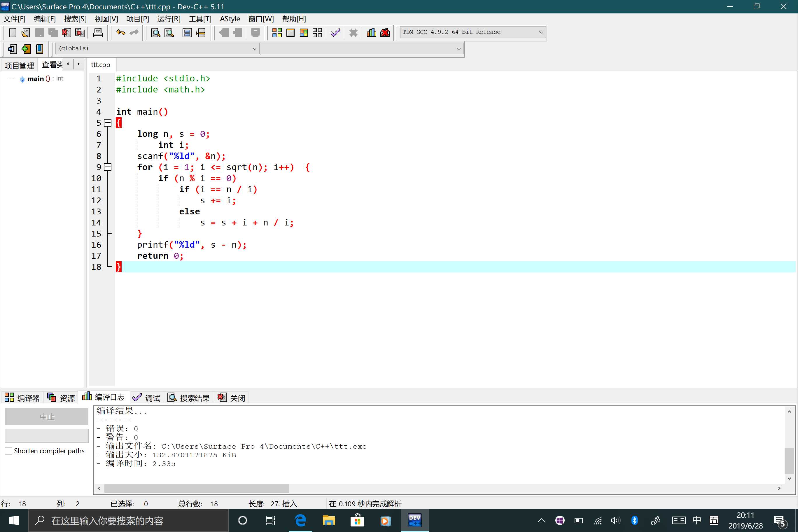Open File Explorer from taskbar

(329, 520)
